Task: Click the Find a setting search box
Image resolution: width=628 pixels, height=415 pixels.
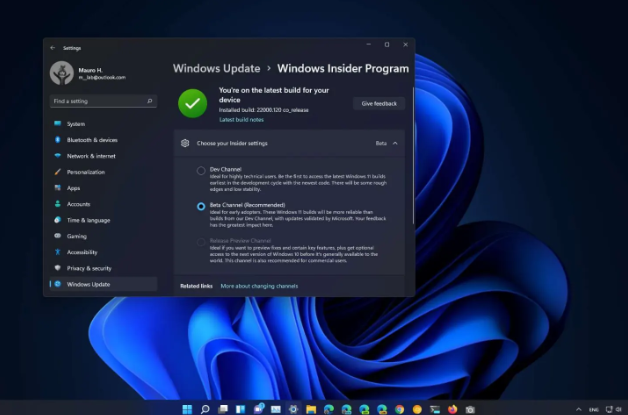Action: 103,101
